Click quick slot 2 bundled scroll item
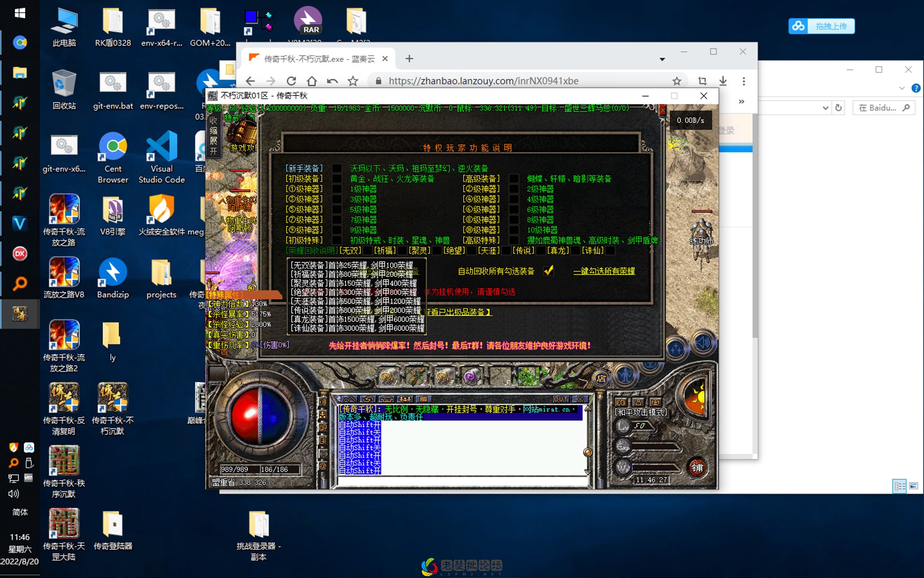Viewport: 924px width, 578px height. click(416, 377)
